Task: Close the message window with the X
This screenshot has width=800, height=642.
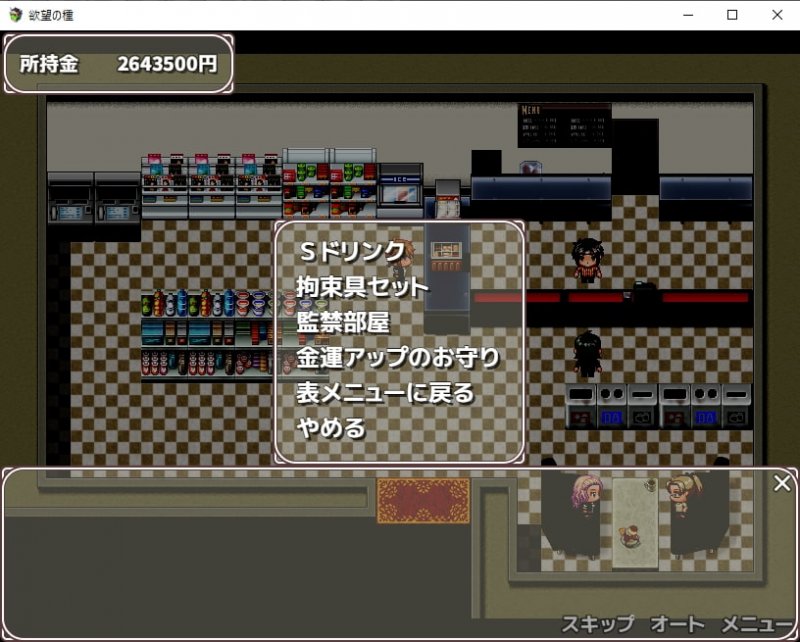Action: (x=782, y=484)
